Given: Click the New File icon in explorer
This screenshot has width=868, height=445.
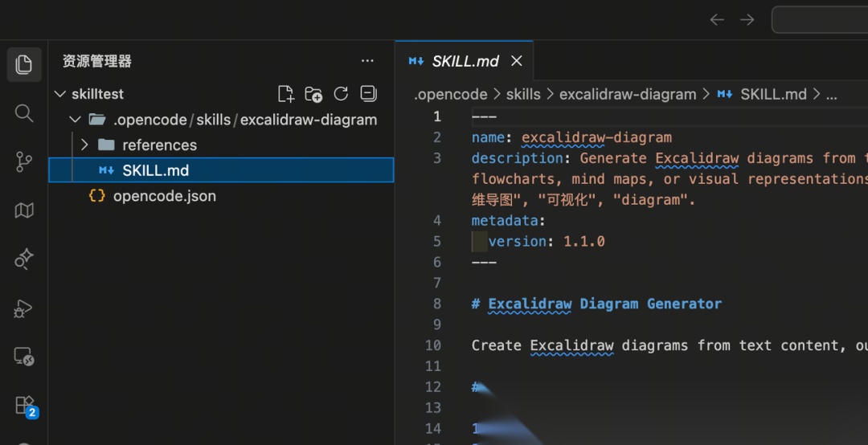Looking at the screenshot, I should click(x=285, y=94).
